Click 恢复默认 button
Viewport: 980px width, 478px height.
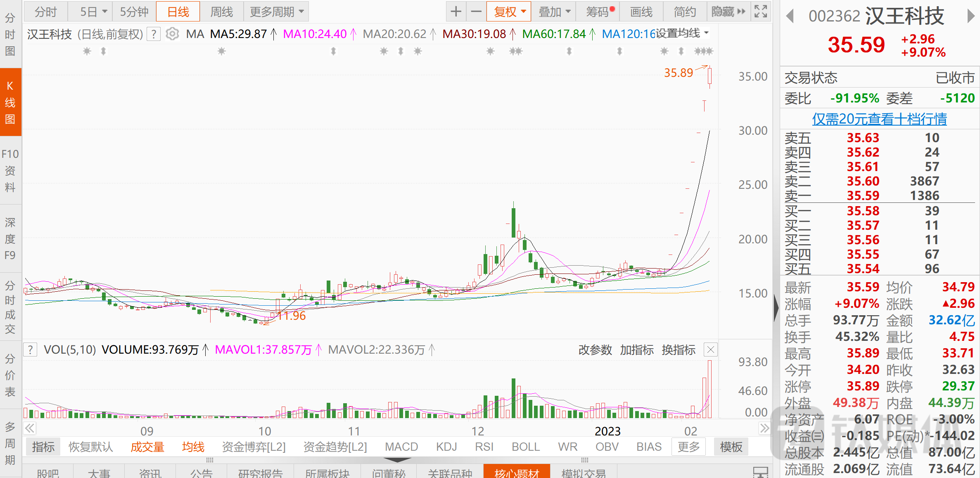pos(90,447)
